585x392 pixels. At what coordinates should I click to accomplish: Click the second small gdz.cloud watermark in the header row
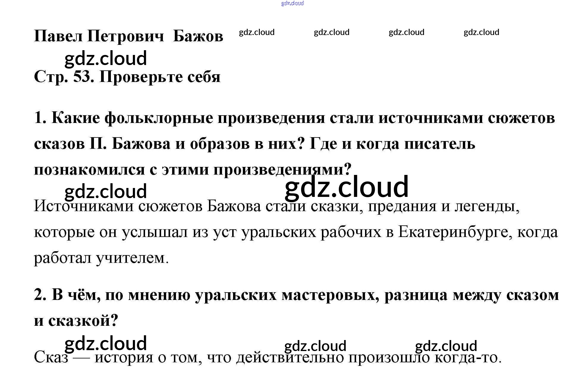click(x=331, y=32)
